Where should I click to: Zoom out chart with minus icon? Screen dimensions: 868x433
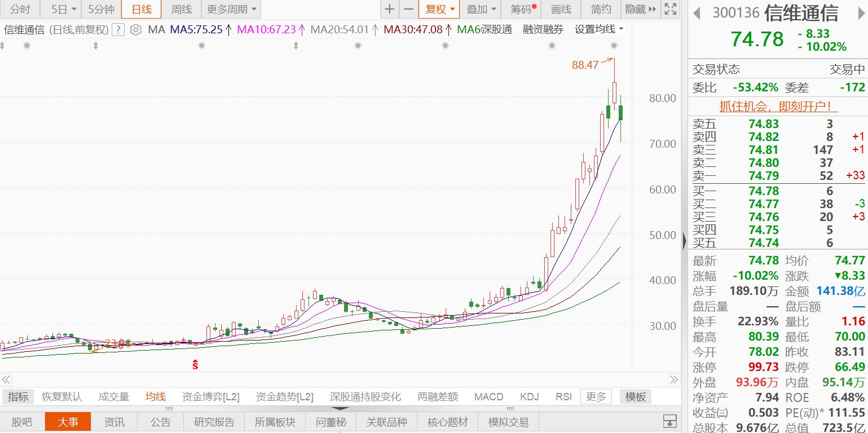[x=409, y=9]
